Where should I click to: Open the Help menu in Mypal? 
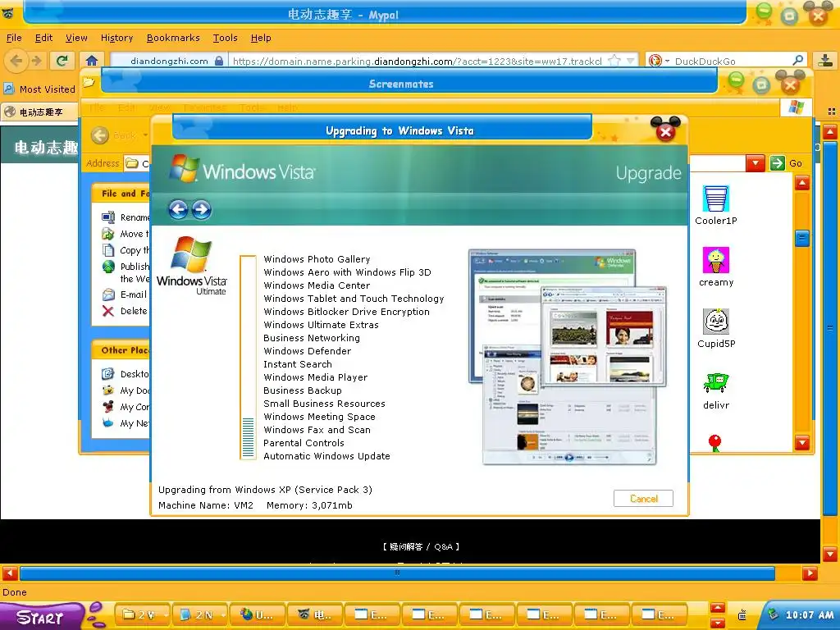click(x=261, y=38)
